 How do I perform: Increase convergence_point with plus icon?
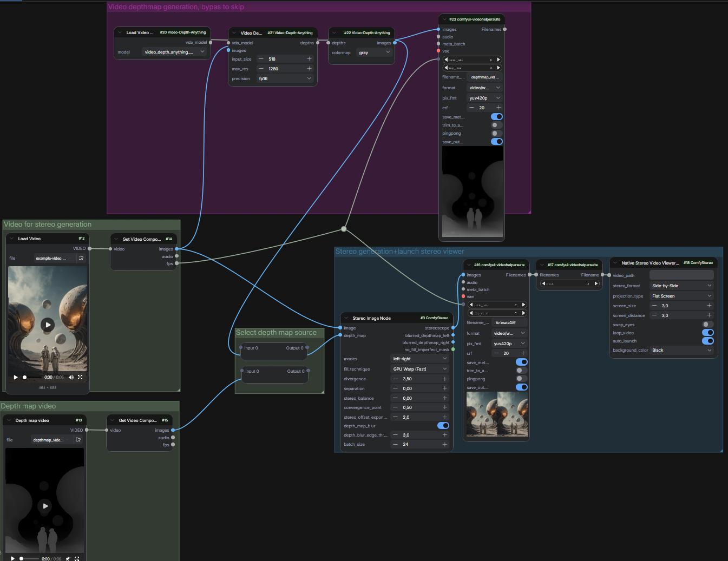(x=445, y=407)
